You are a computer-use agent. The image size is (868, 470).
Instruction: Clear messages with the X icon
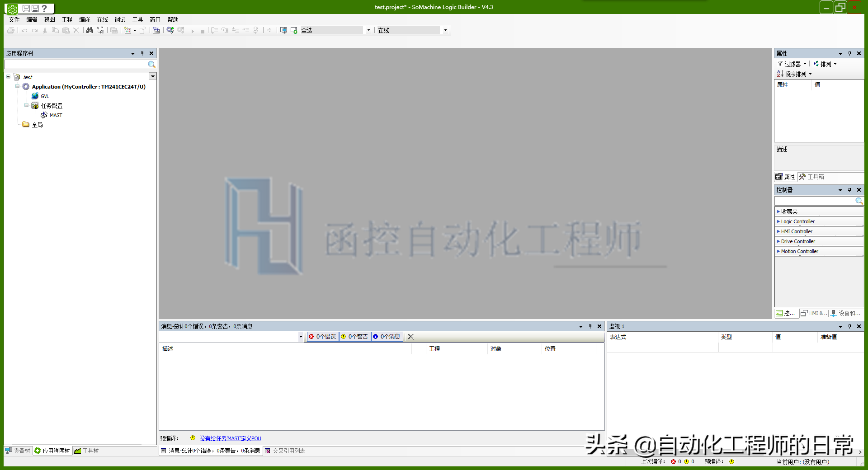point(410,337)
